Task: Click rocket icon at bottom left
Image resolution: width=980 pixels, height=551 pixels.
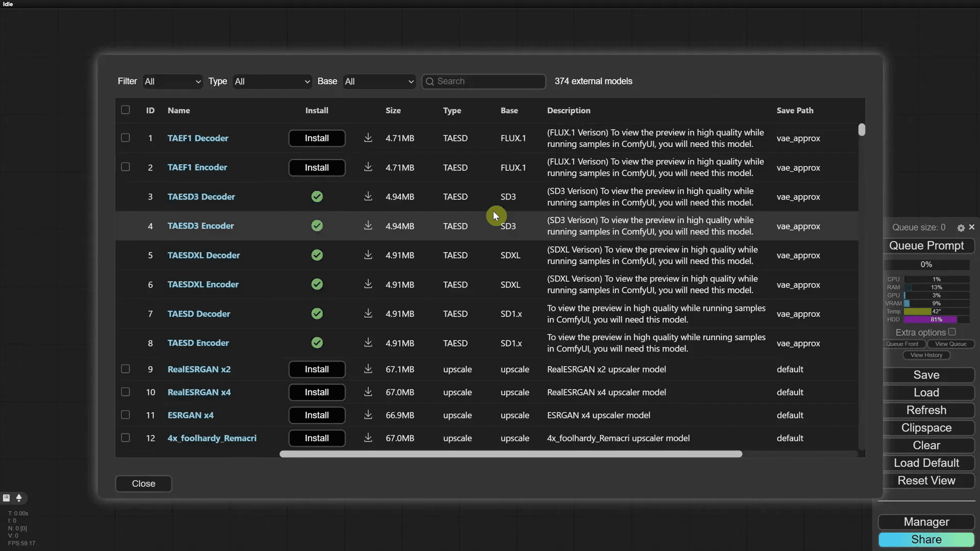Action: click(x=19, y=498)
